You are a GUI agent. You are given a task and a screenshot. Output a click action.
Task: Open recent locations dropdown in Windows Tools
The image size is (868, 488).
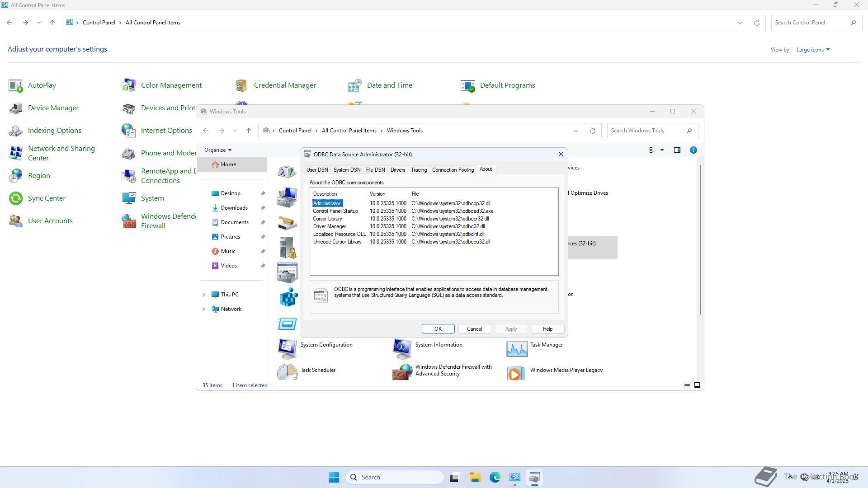tap(235, 131)
